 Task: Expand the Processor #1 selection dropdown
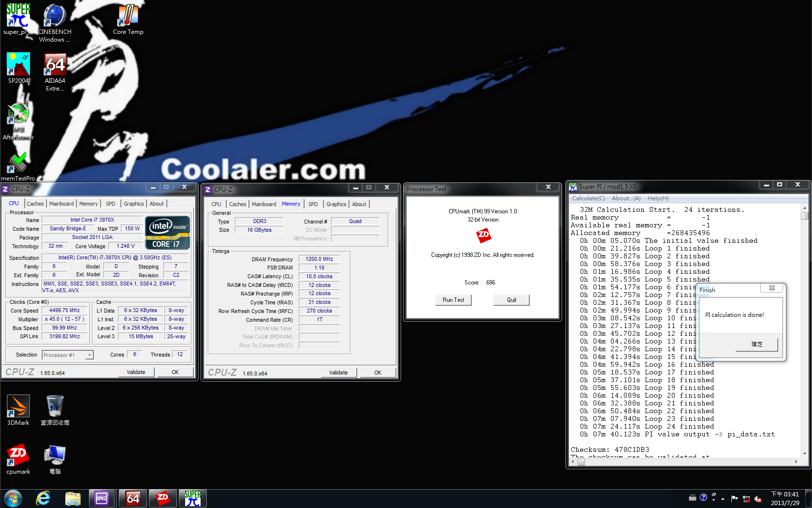pos(89,355)
